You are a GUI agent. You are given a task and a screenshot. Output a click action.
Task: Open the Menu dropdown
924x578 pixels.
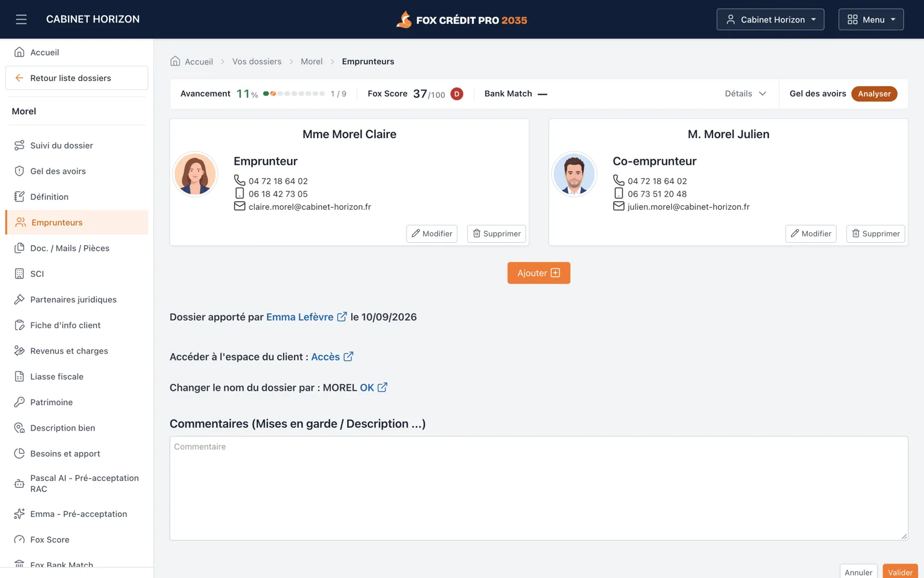871,20
